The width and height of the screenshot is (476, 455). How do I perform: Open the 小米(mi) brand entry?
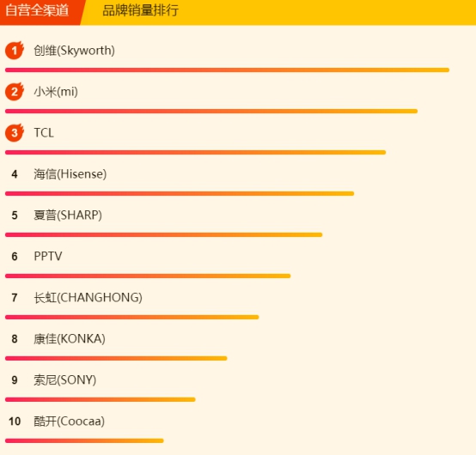pos(56,92)
